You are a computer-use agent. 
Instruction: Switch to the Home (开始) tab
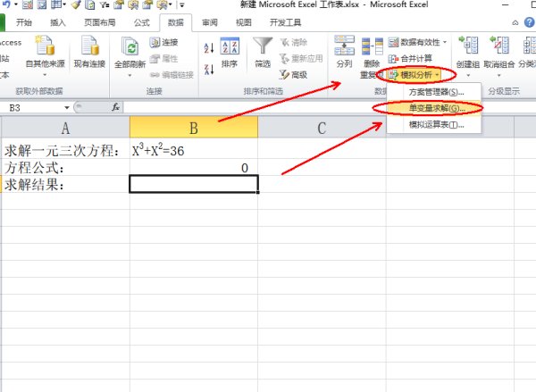point(24,22)
